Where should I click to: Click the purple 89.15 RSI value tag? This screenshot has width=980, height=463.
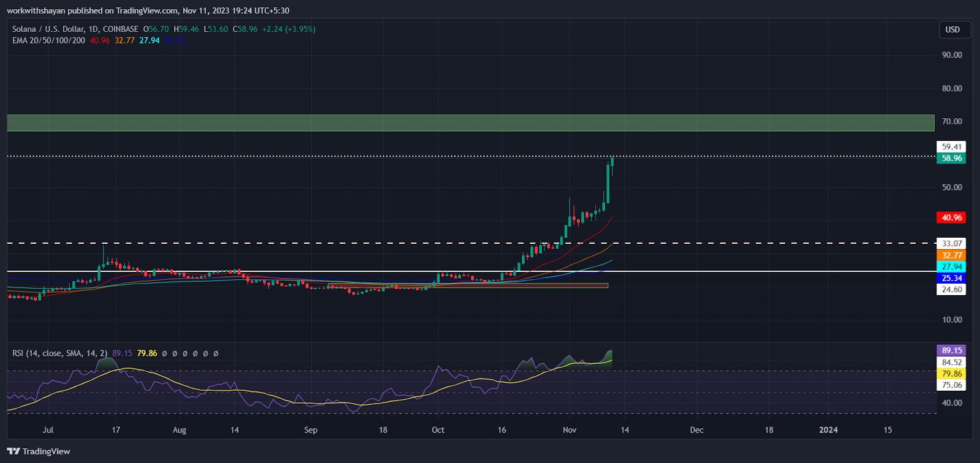pyautogui.click(x=951, y=350)
